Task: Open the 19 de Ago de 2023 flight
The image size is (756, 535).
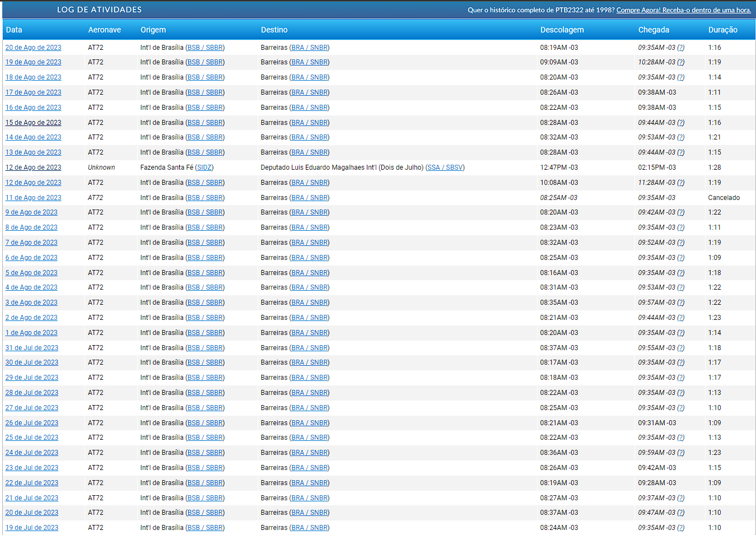Action: point(34,62)
